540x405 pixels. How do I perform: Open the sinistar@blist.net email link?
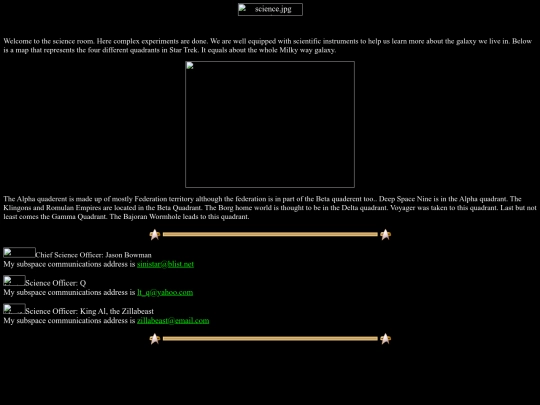[x=165, y=264]
